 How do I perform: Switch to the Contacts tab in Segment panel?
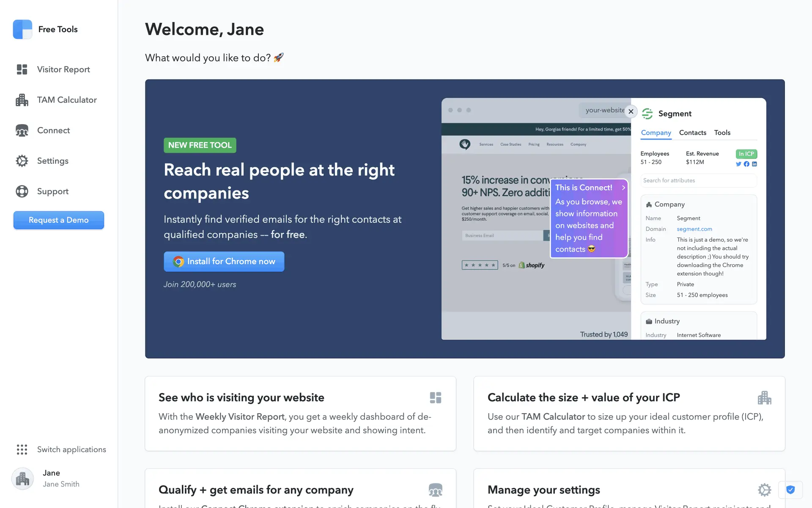click(692, 133)
